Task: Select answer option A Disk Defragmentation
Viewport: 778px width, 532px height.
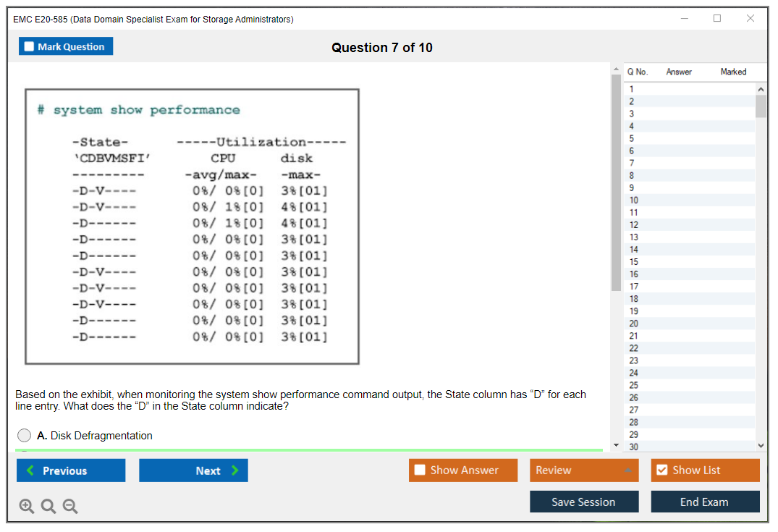Action: [x=25, y=436]
